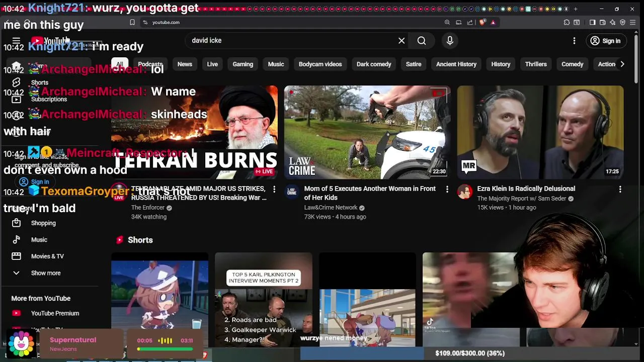Screen dimensions: 644x362
Task: Select the Dark comedy filter chip
Action: 374,64
